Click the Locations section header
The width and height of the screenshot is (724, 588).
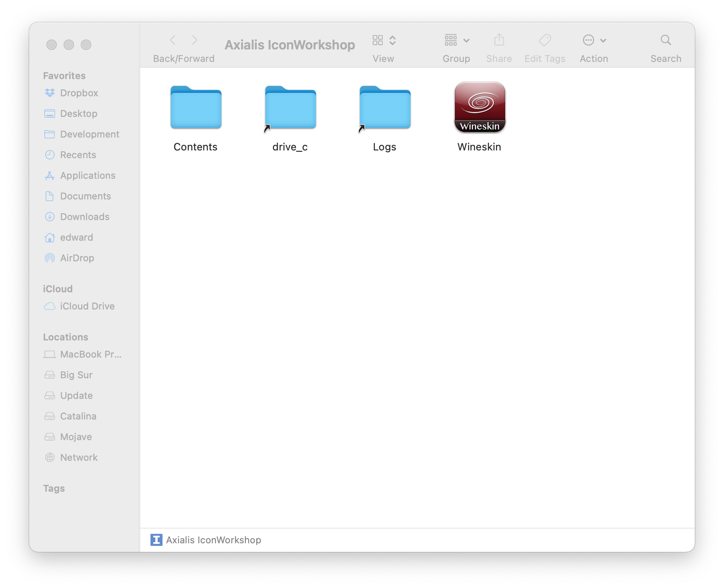[66, 337]
